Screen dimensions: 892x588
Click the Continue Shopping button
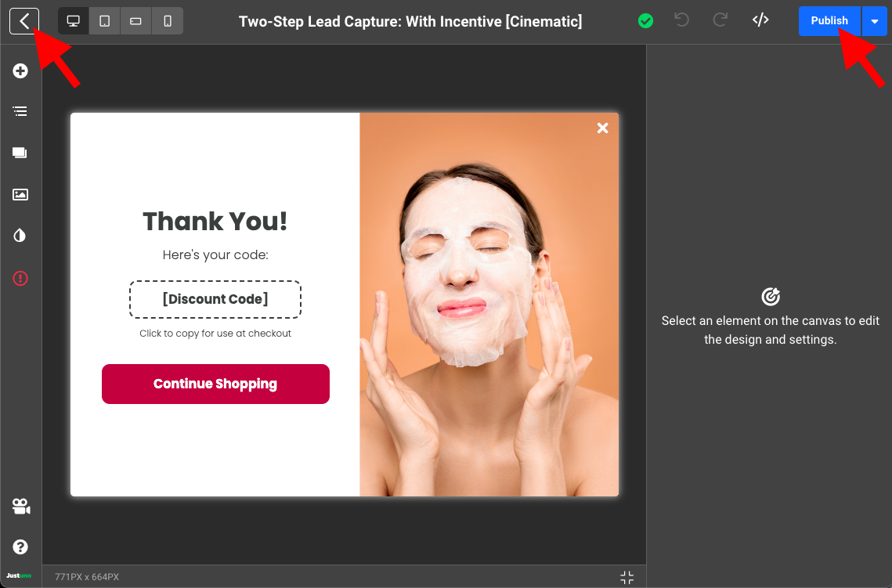215,384
